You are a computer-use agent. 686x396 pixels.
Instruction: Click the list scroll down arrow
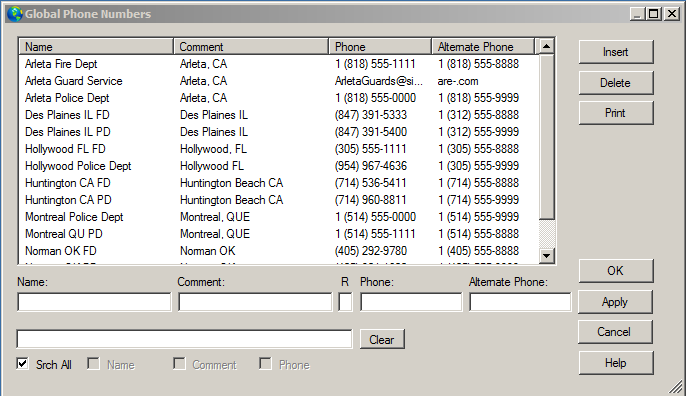546,256
